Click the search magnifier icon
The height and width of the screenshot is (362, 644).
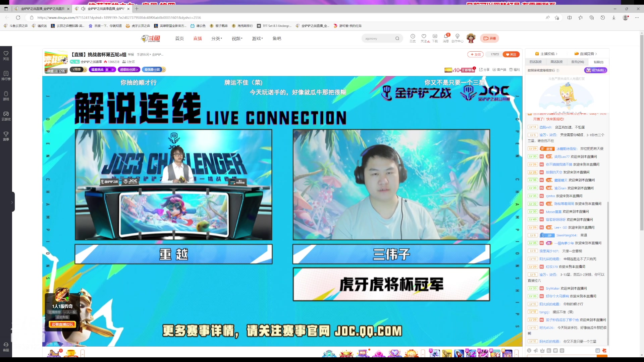tap(397, 39)
